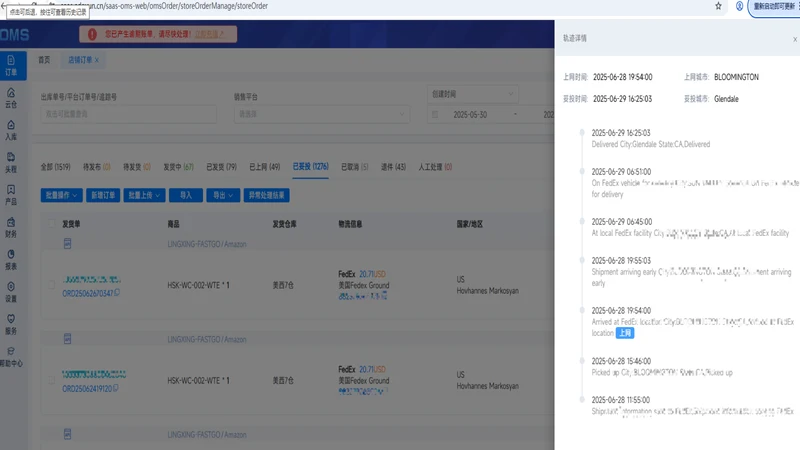Expand the 批量操作 dropdown button

[x=61, y=195]
